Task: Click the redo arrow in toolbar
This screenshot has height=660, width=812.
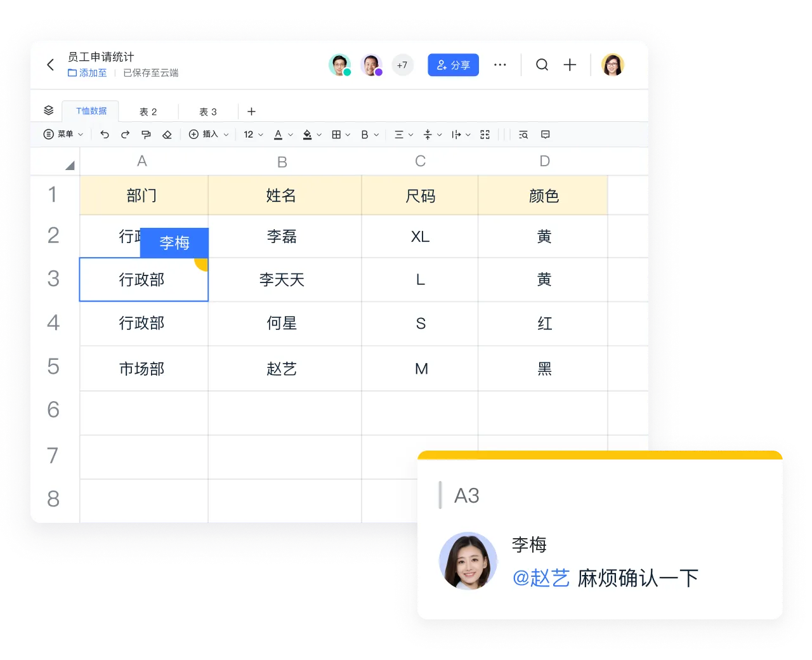Action: tap(125, 135)
